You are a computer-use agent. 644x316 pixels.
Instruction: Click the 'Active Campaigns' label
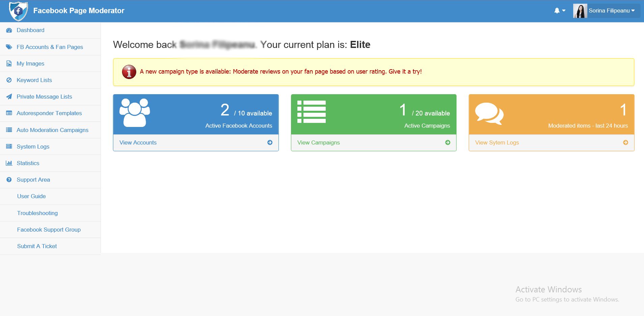click(x=427, y=126)
